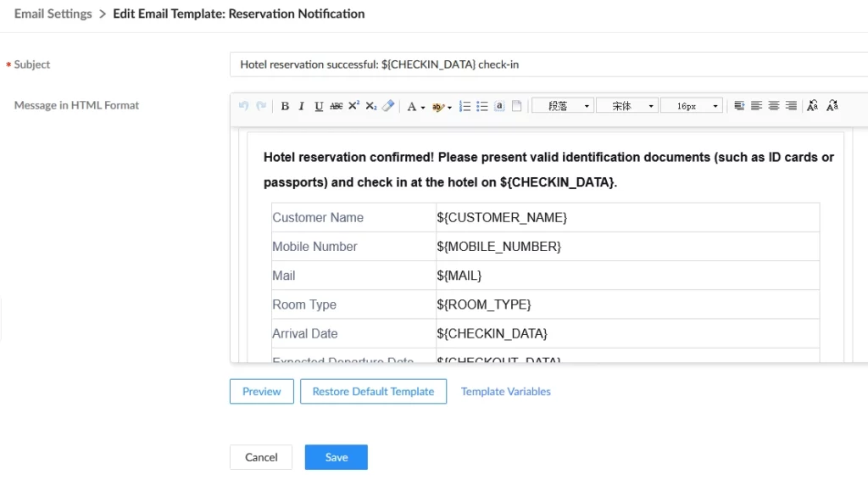This screenshot has width=868, height=480.
Task: Click the ${MAIL} variable cell
Action: [x=627, y=276]
